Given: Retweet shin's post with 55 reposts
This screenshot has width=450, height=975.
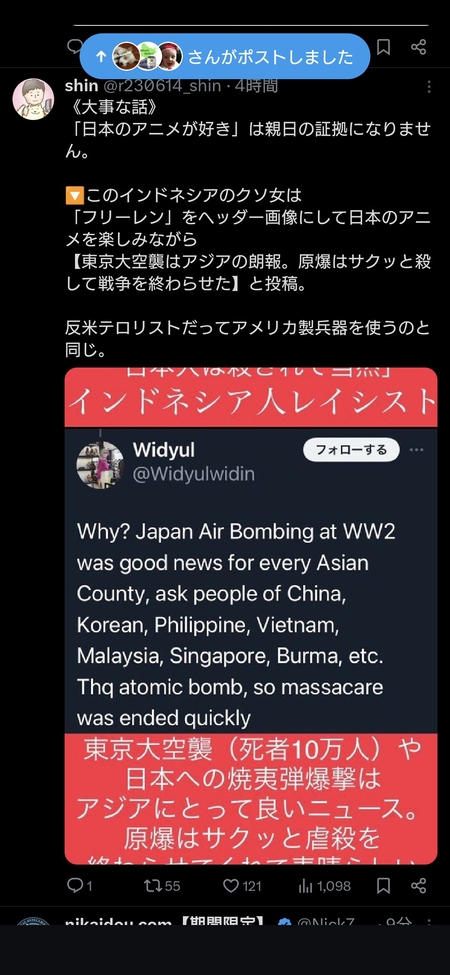Looking at the screenshot, I should tap(162, 885).
